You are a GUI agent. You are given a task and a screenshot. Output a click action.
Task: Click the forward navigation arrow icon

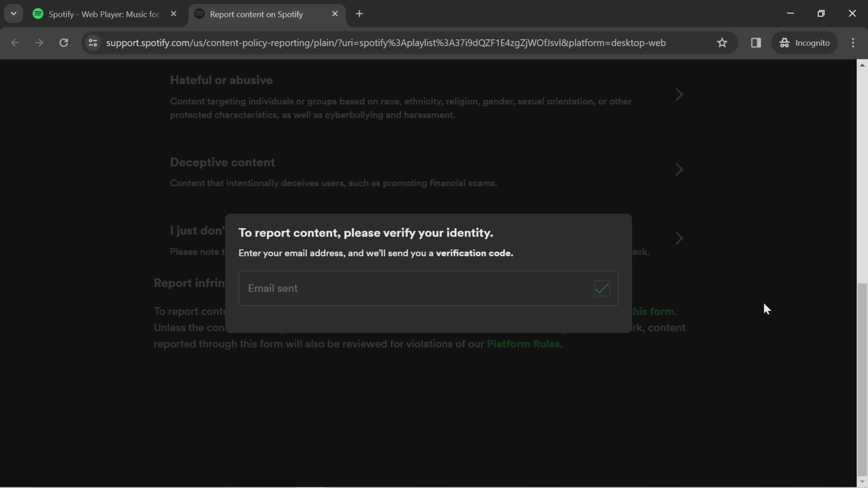[x=39, y=42]
